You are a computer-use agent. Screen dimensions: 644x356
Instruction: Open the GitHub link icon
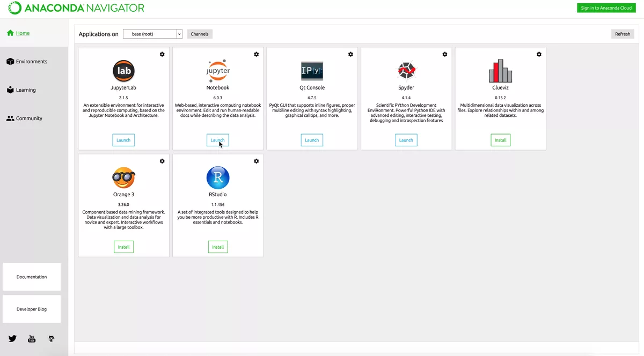click(51, 339)
